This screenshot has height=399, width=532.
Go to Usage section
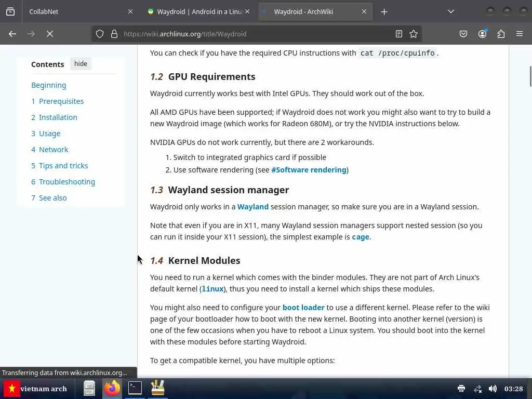(46, 134)
